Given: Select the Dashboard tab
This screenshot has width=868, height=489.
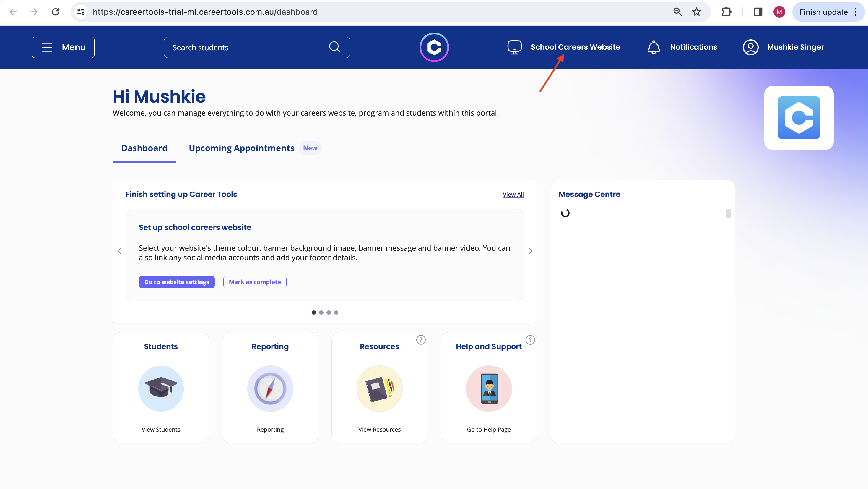Looking at the screenshot, I should point(144,148).
